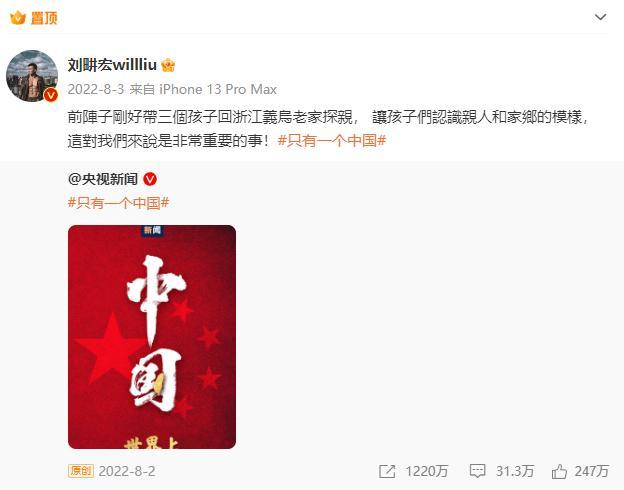Open the #只有一个中国# hashtag in the post text
Viewport: 624px width, 490px height.
pos(332,141)
